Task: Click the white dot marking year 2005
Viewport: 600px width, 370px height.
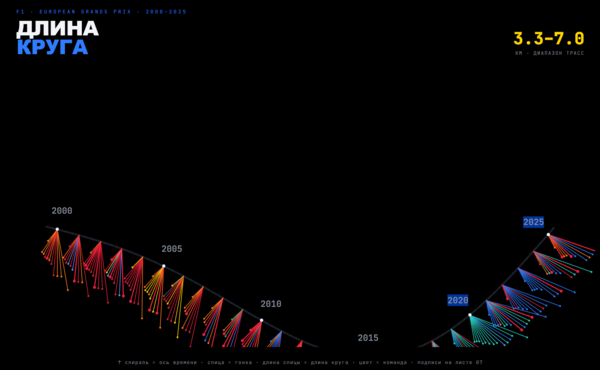Action: point(164,266)
